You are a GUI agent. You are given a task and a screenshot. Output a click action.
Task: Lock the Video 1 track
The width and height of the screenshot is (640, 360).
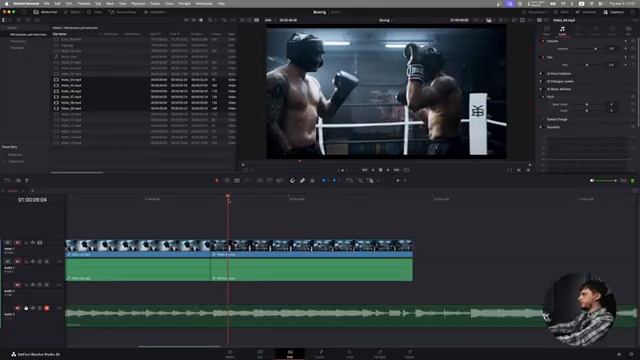[26, 243]
